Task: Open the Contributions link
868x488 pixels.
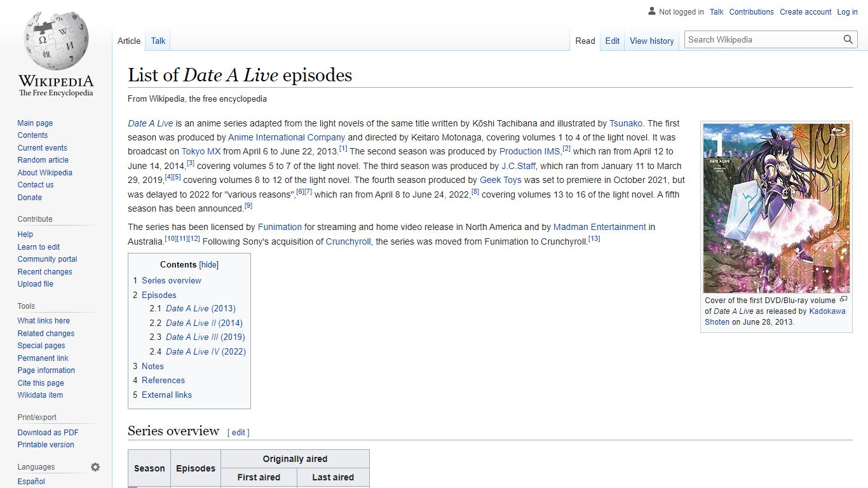Action: (x=752, y=12)
